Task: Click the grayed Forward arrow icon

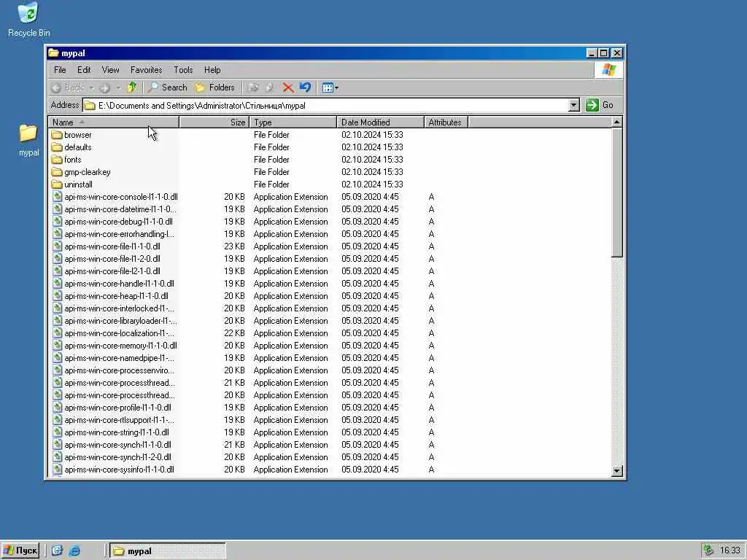Action: [105, 87]
